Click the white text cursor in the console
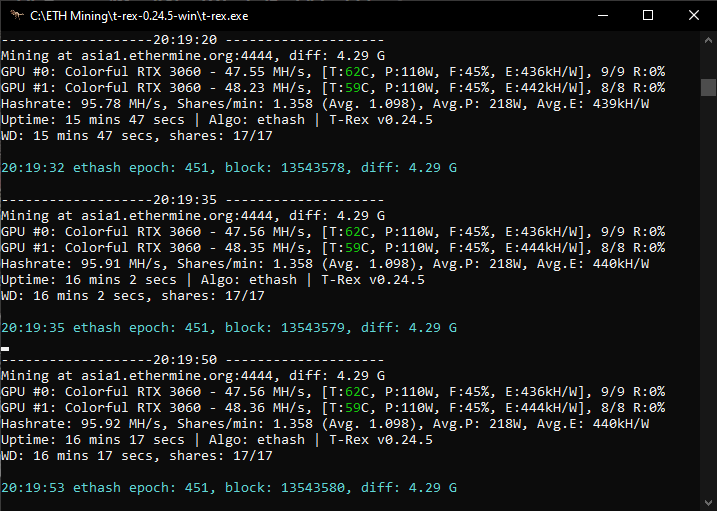This screenshot has height=511, width=717. pyautogui.click(x=5, y=349)
